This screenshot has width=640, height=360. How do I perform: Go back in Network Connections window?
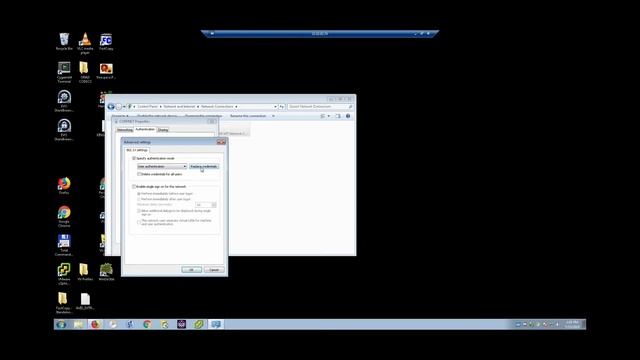(111, 107)
